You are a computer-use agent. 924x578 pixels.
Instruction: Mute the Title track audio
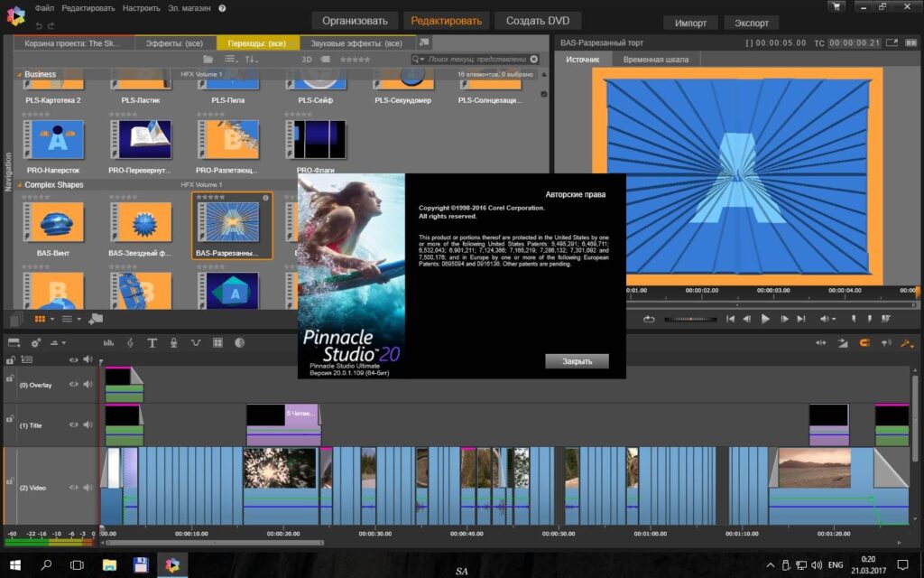(x=88, y=424)
